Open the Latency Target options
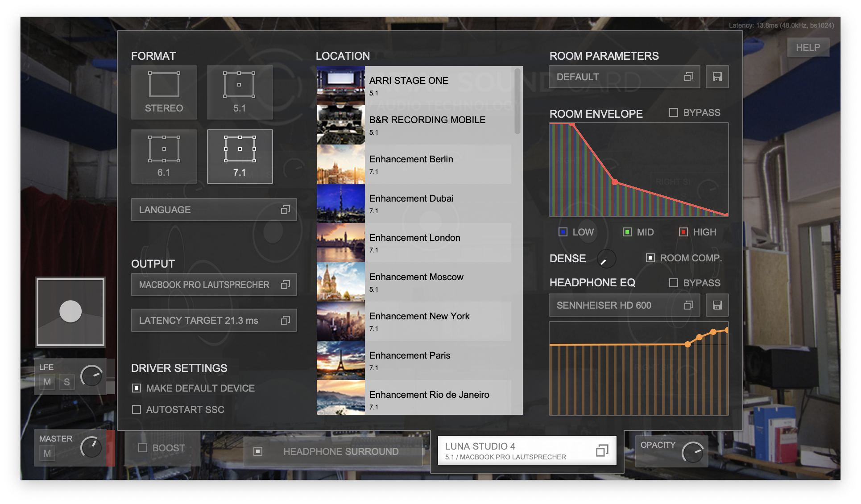 (214, 320)
